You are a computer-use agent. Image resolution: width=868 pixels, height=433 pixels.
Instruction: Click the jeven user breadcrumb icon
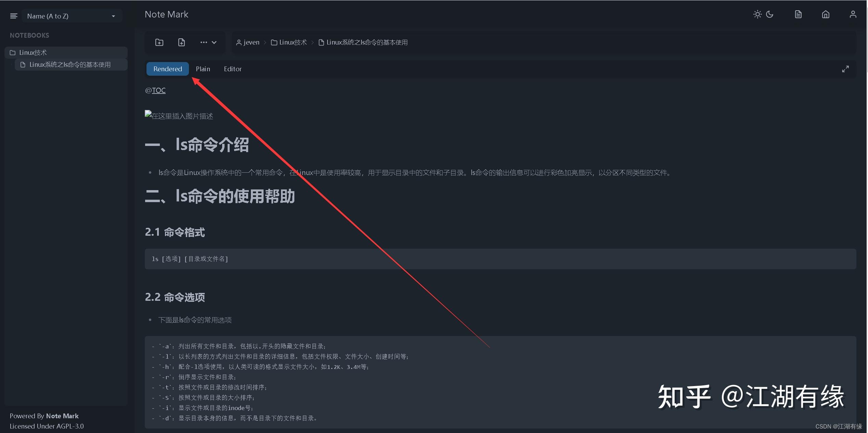coord(239,42)
